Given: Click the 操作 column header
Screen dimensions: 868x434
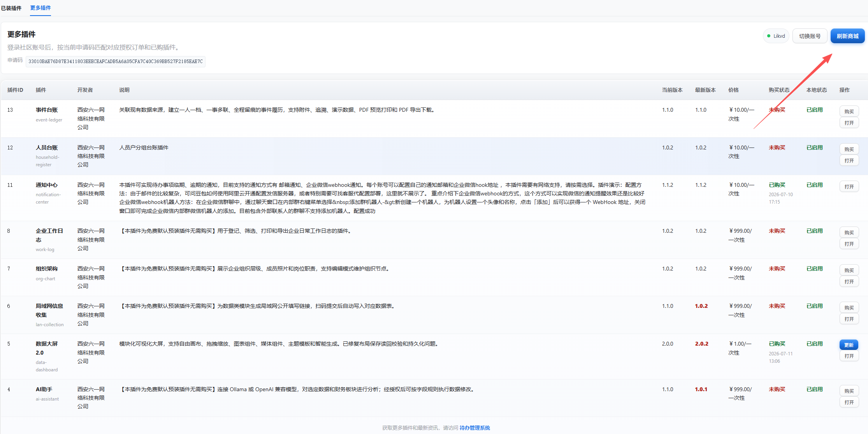Looking at the screenshot, I should click(845, 90).
